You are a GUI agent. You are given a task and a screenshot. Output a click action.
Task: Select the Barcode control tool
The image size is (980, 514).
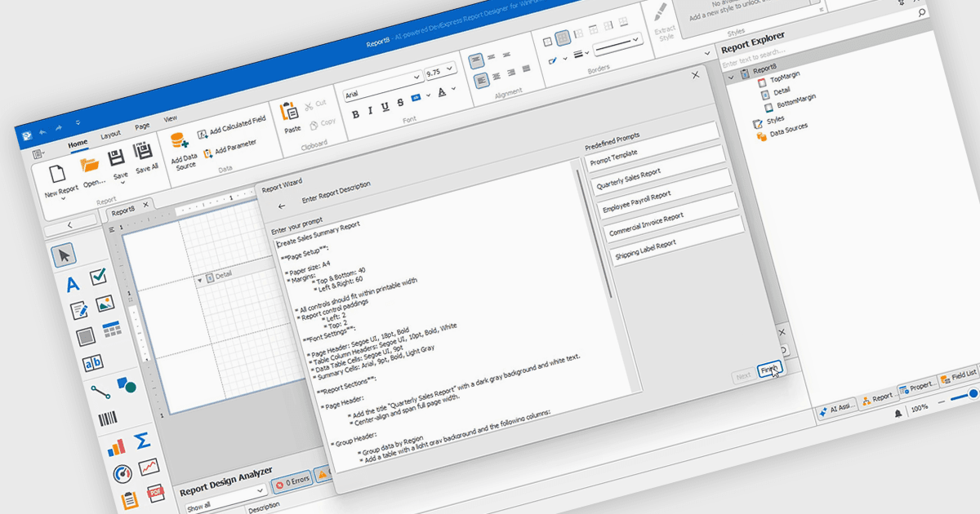pyautogui.click(x=107, y=419)
